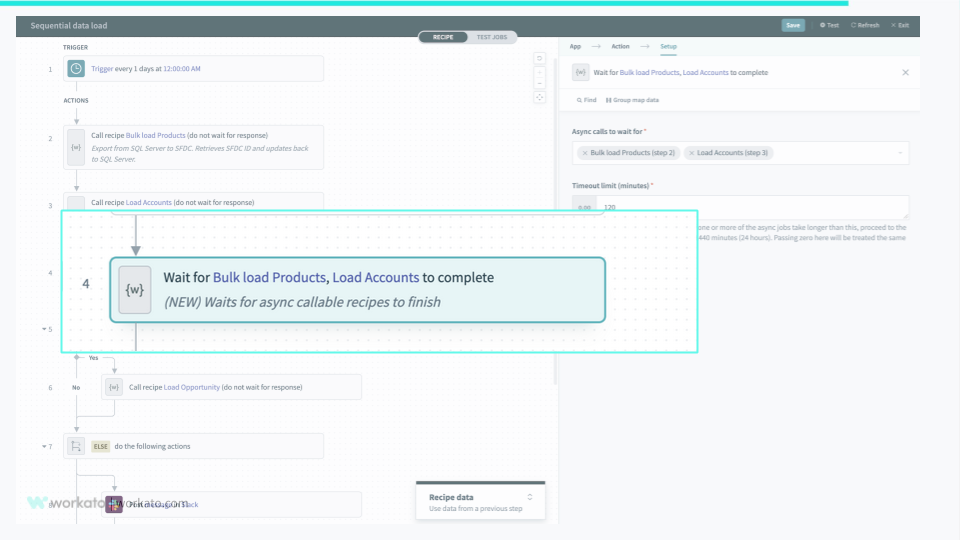Switch to the RECIPE tab
The image size is (960, 540).
coord(443,37)
